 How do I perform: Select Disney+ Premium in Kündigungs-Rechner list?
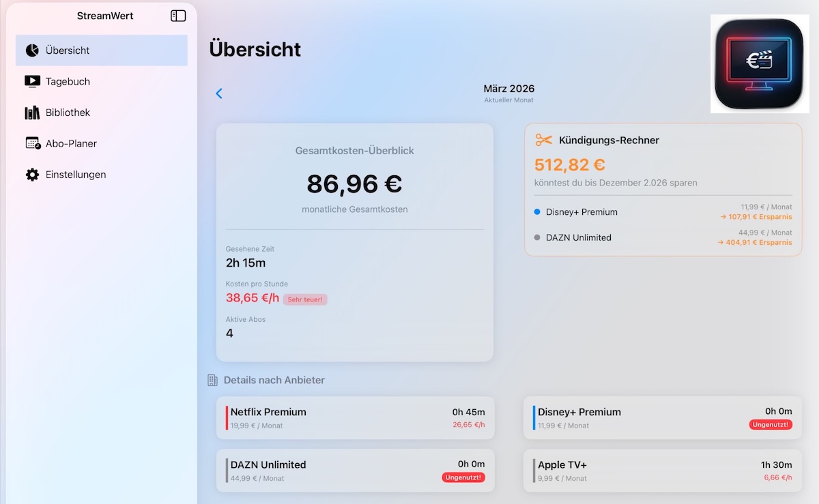pos(581,212)
